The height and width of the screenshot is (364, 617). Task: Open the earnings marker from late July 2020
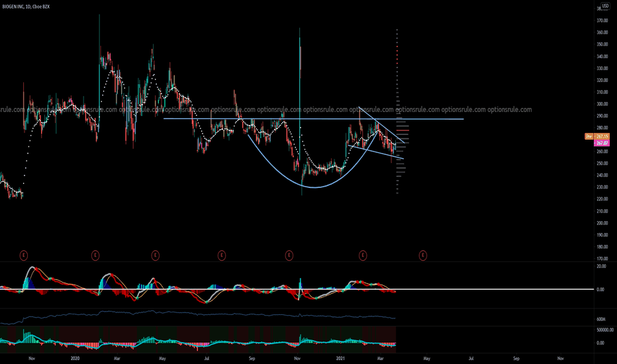click(222, 255)
